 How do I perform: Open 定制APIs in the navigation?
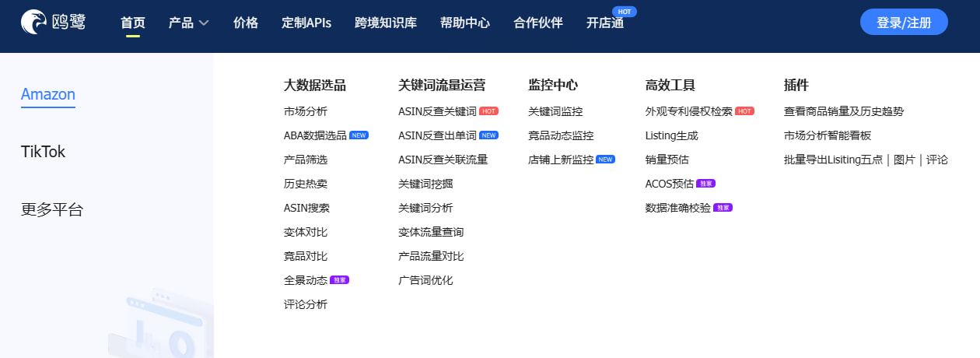(306, 23)
